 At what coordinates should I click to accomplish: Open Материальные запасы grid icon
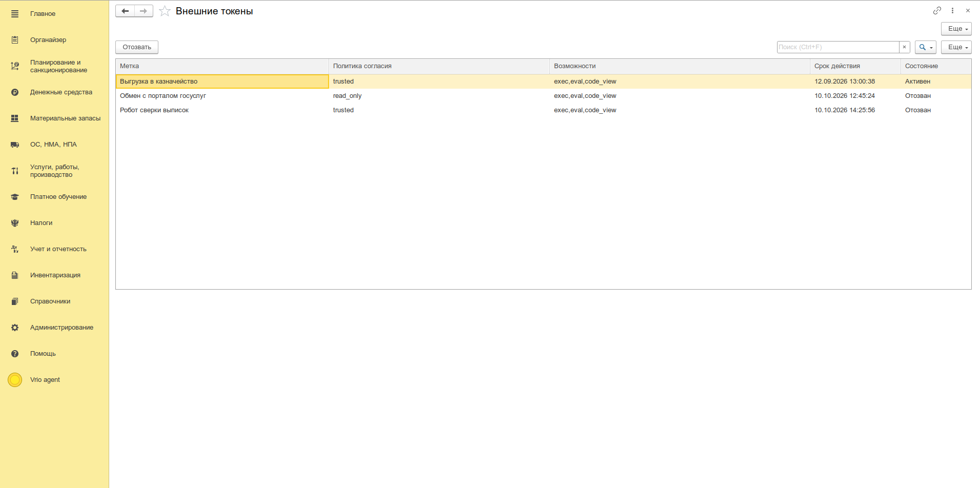[15, 118]
